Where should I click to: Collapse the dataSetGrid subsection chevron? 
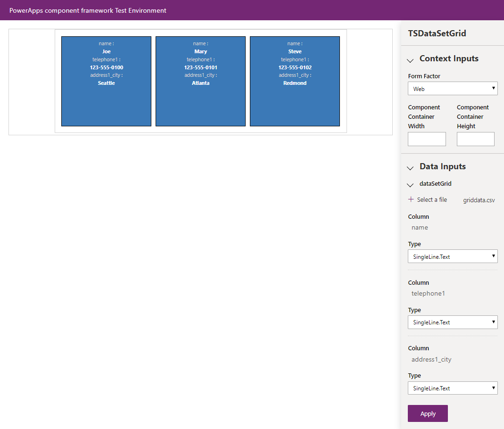pyautogui.click(x=410, y=185)
